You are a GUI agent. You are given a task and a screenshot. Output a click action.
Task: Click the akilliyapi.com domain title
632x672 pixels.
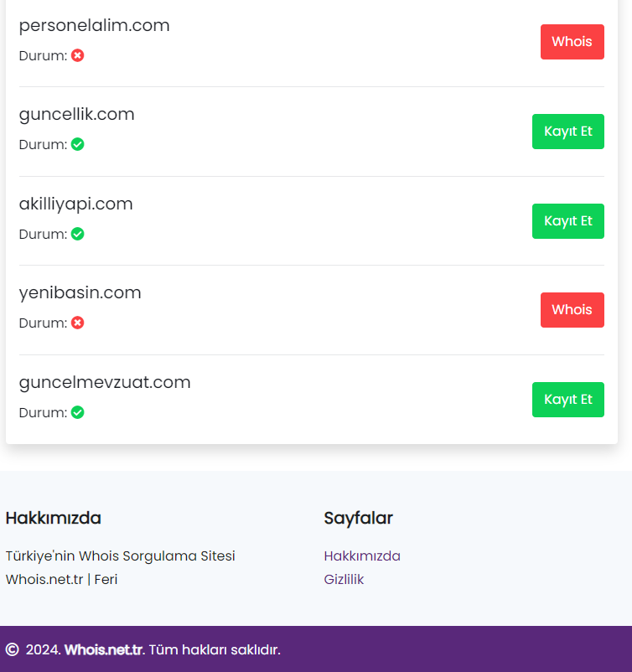(x=76, y=204)
